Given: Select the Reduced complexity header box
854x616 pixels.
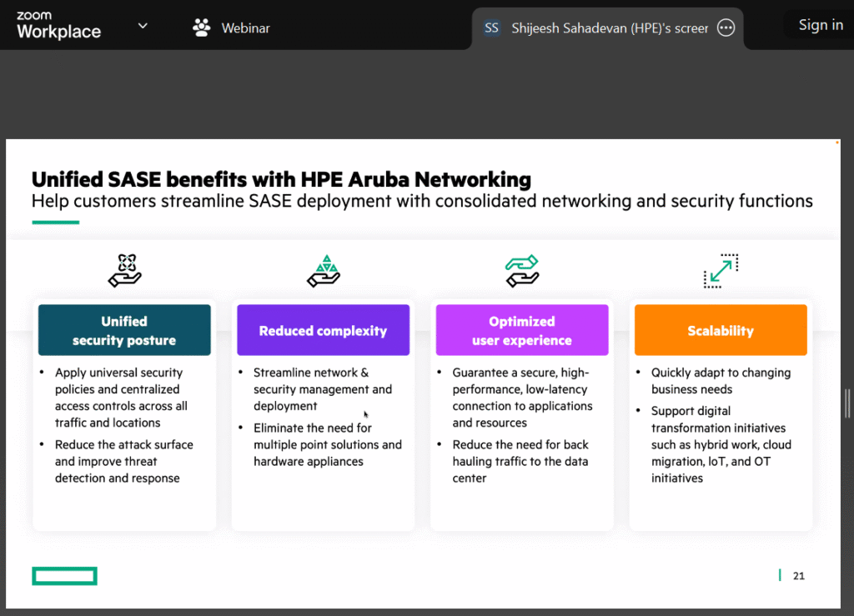Looking at the screenshot, I should pos(323,330).
